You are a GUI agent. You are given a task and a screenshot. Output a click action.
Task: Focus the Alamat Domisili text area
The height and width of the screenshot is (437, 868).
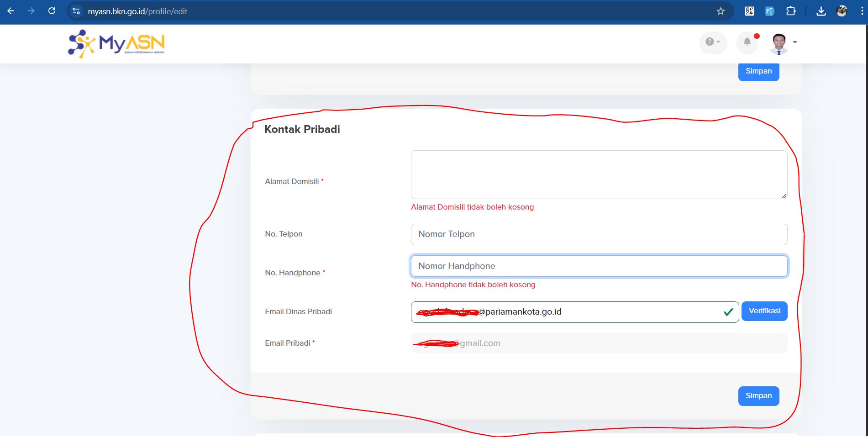click(599, 174)
